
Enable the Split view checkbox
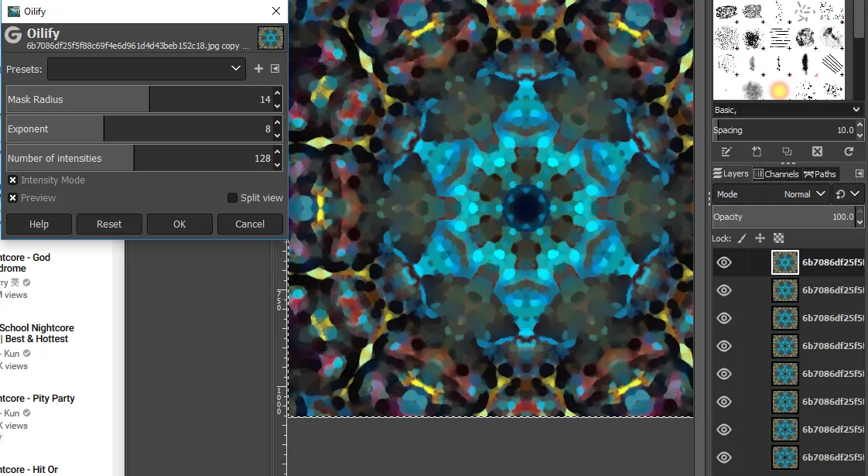[233, 198]
